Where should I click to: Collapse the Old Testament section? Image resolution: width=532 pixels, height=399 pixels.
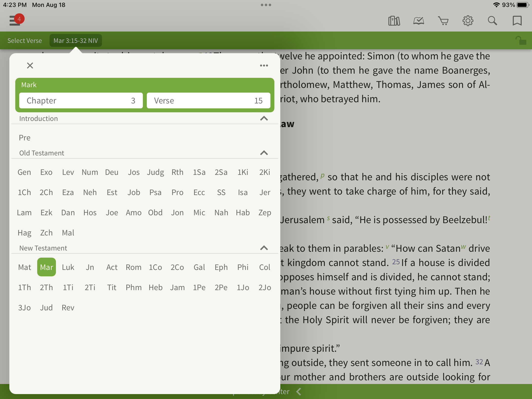coord(264,153)
